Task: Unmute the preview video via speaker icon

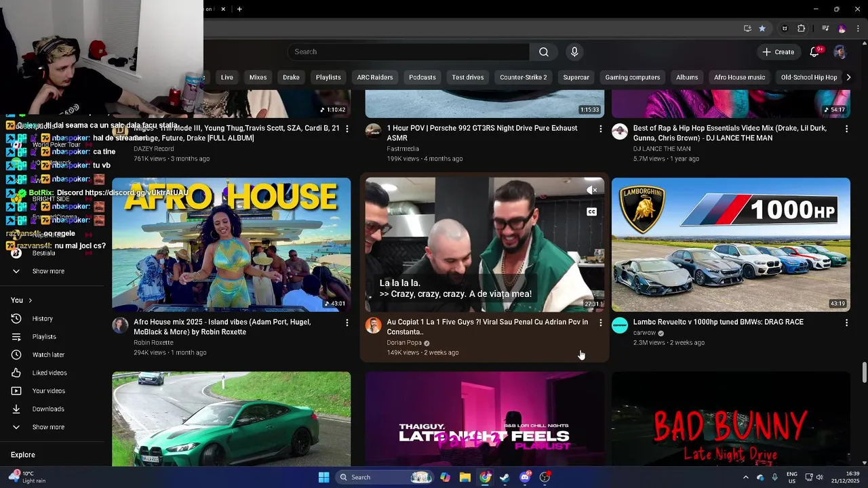Action: [x=591, y=190]
